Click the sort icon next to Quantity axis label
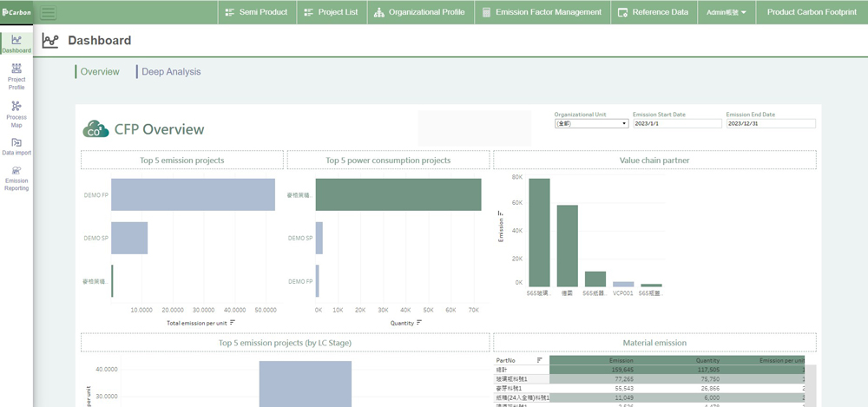 pos(419,322)
